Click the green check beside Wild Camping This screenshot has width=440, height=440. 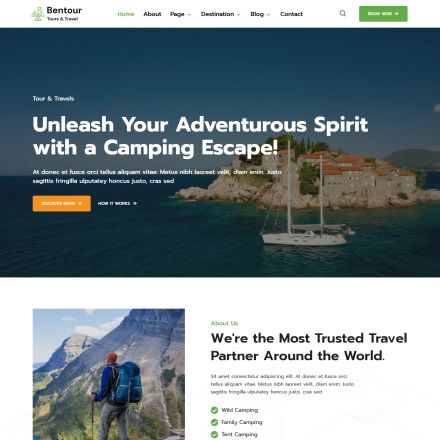[214, 410]
